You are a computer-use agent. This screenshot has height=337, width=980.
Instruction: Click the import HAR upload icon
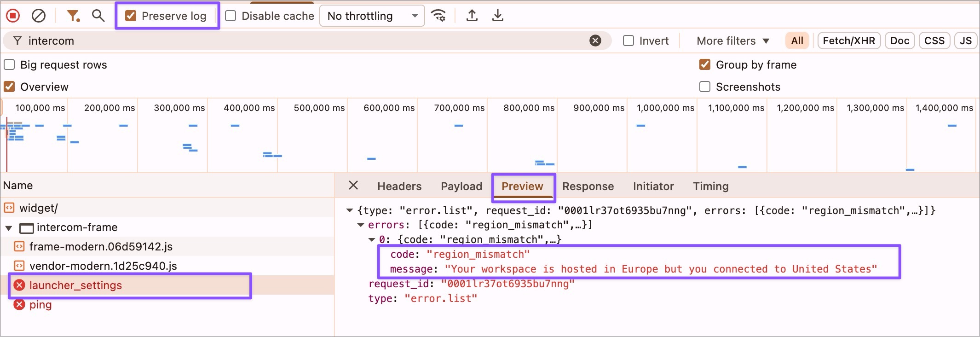pos(472,16)
